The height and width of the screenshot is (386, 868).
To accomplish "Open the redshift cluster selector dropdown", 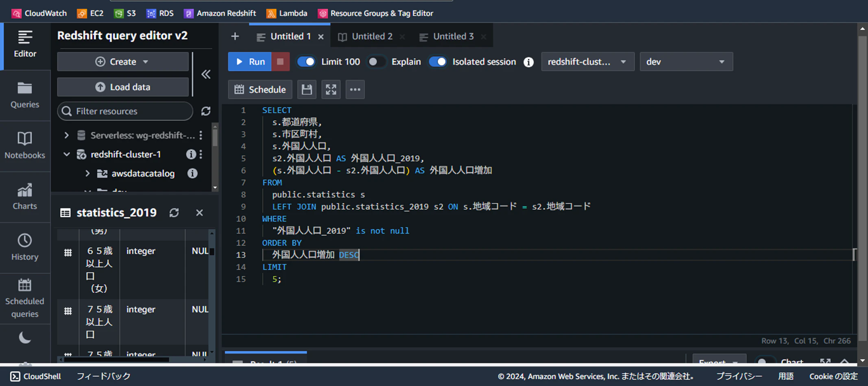I will tap(588, 62).
